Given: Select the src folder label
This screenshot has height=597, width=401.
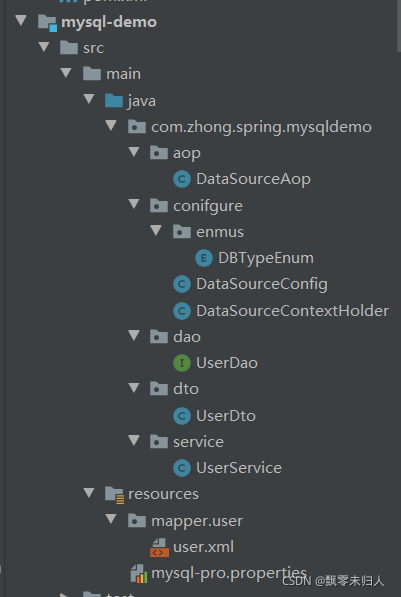Looking at the screenshot, I should 93,48.
